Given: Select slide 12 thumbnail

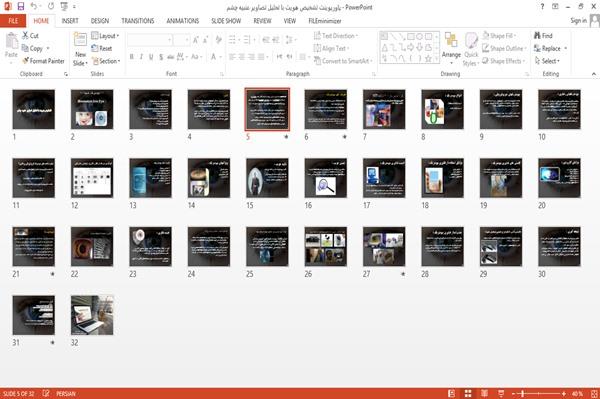Looking at the screenshot, I should coord(92,178).
